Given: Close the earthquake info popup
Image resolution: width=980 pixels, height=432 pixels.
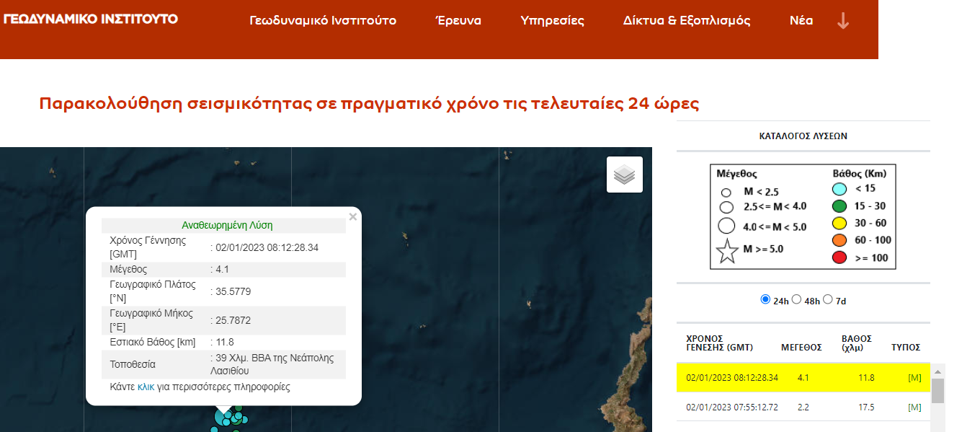Looking at the screenshot, I should click(352, 217).
